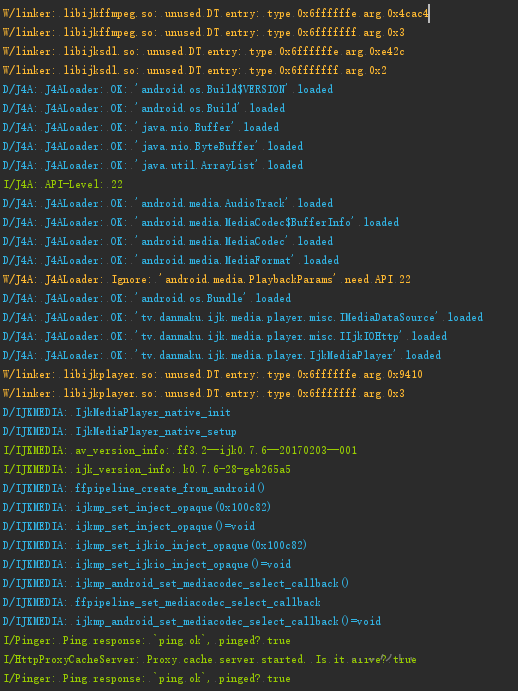Select the android.os.Build$VERSION loaded line
This screenshot has height=691, width=518.
[x=168, y=89]
